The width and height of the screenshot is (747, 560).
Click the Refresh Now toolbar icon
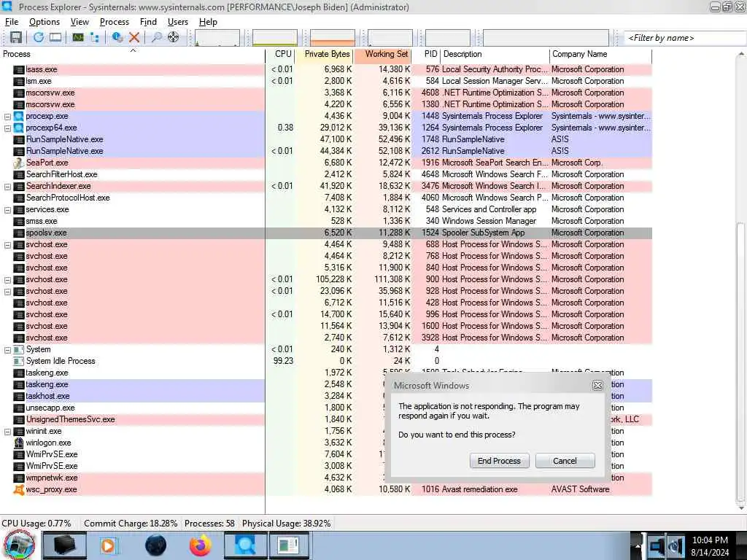tap(39, 37)
